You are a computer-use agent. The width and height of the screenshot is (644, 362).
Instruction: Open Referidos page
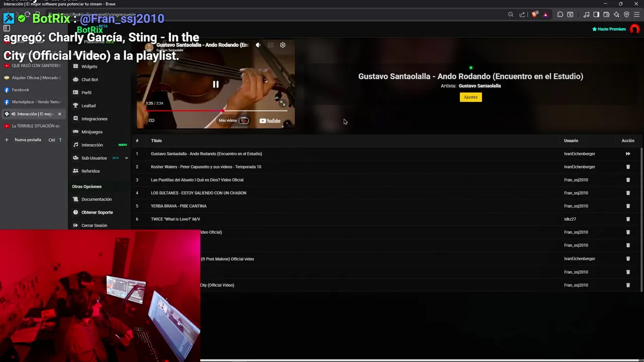pos(91,171)
